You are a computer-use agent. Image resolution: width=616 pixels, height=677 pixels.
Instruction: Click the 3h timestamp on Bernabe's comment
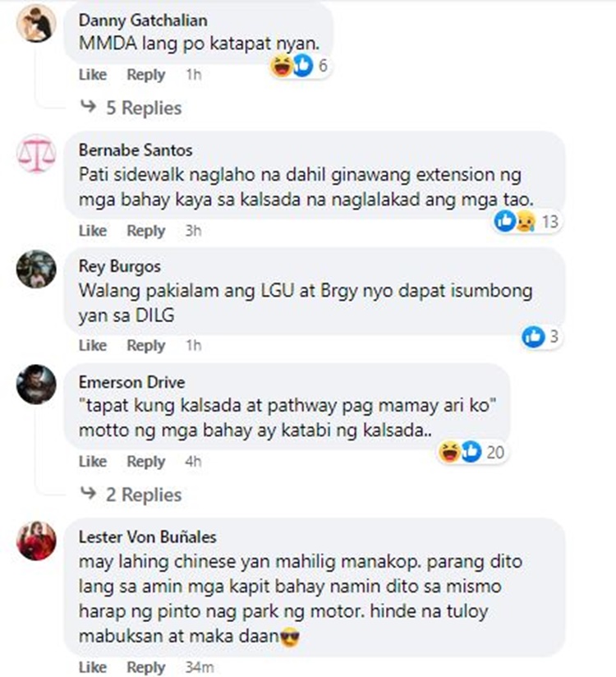[x=193, y=231]
